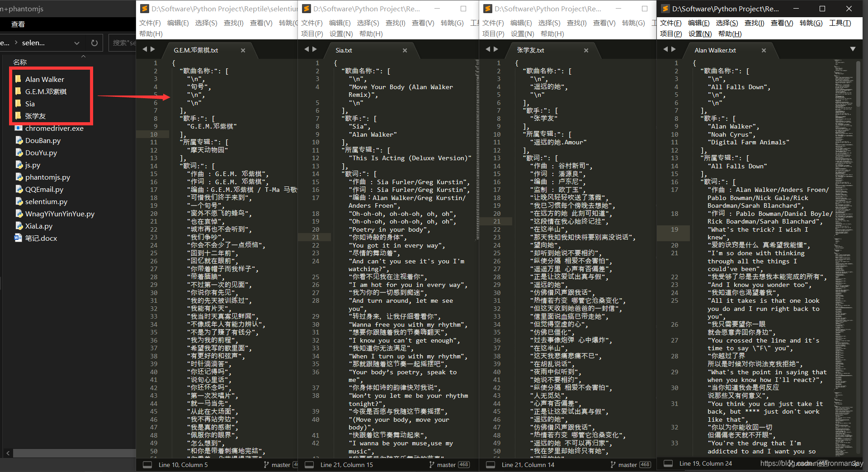
Task: Close the G.E.M.邓紫棋.txt tab
Action: tap(243, 50)
